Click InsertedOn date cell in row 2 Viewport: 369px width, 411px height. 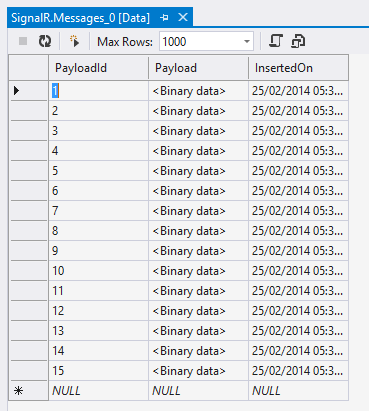point(298,111)
